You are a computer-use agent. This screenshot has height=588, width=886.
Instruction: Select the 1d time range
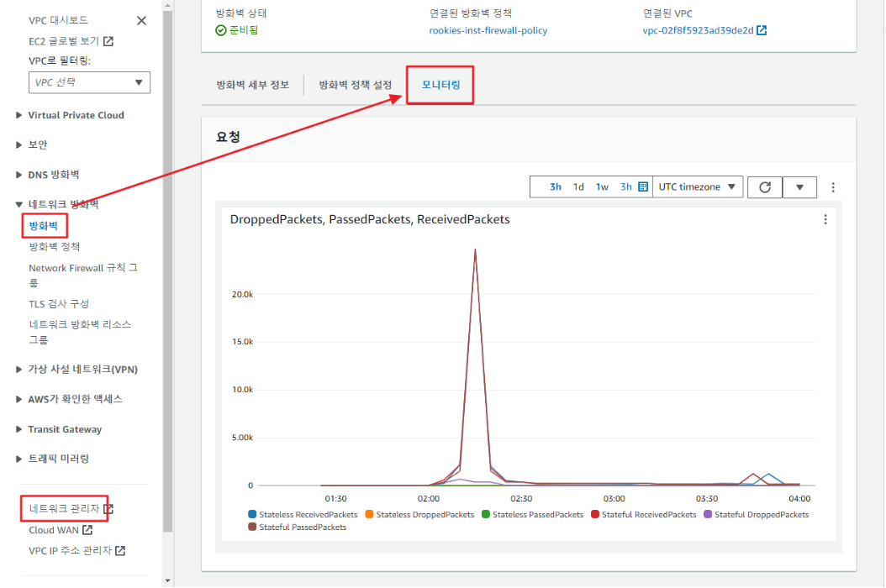(x=578, y=187)
